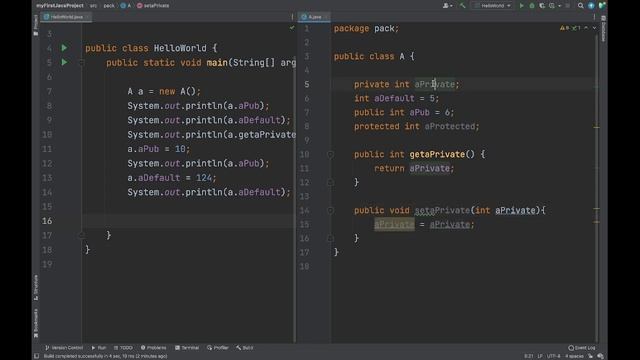Open Profiler run toolbar icon

pos(552,6)
